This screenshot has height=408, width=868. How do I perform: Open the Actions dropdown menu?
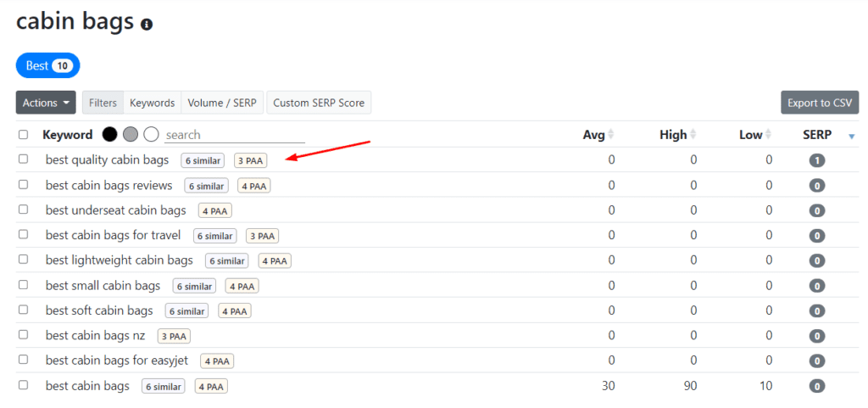[x=46, y=103]
